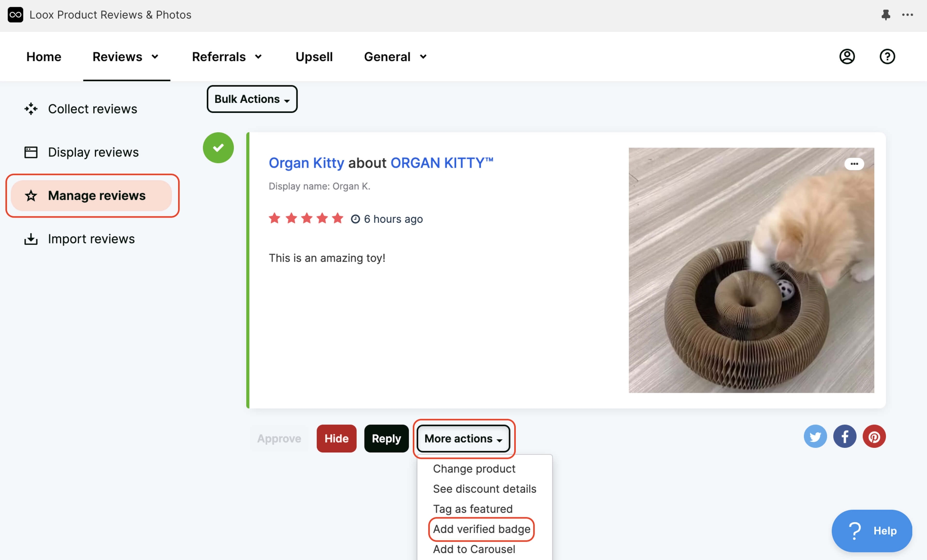Select the Display reviews icon
927x560 pixels.
click(31, 152)
